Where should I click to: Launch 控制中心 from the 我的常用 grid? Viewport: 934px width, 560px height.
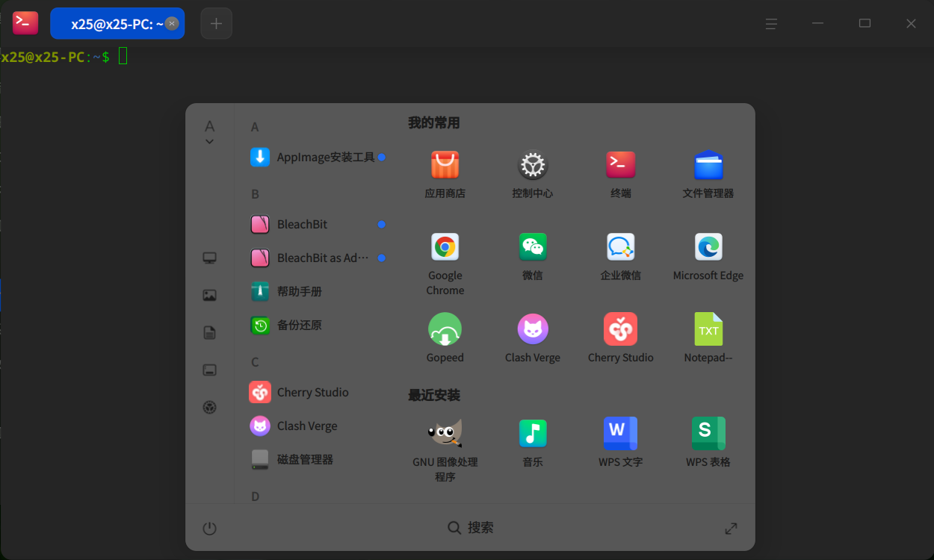533,174
